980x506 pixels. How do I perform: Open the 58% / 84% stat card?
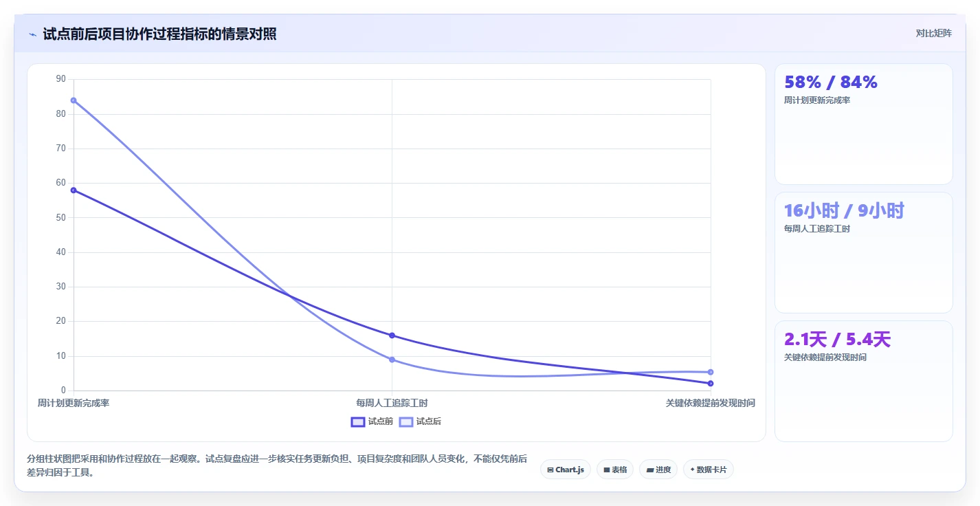pyautogui.click(x=864, y=124)
